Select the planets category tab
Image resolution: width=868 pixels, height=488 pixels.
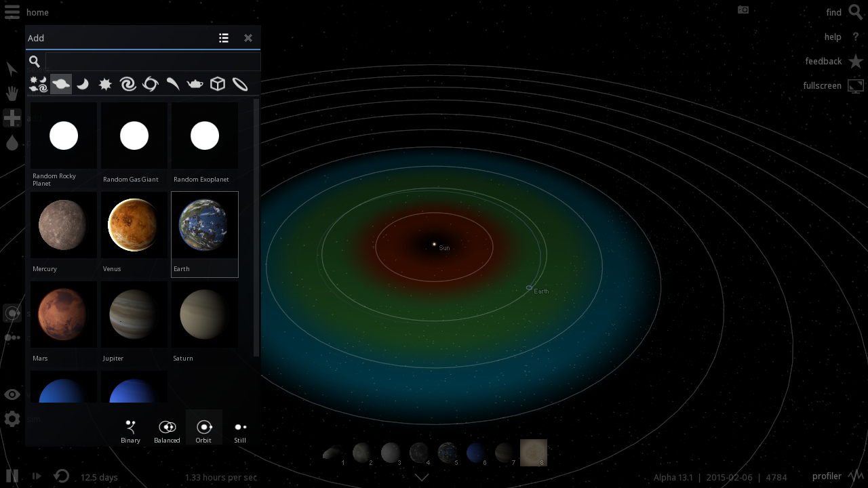(x=61, y=84)
